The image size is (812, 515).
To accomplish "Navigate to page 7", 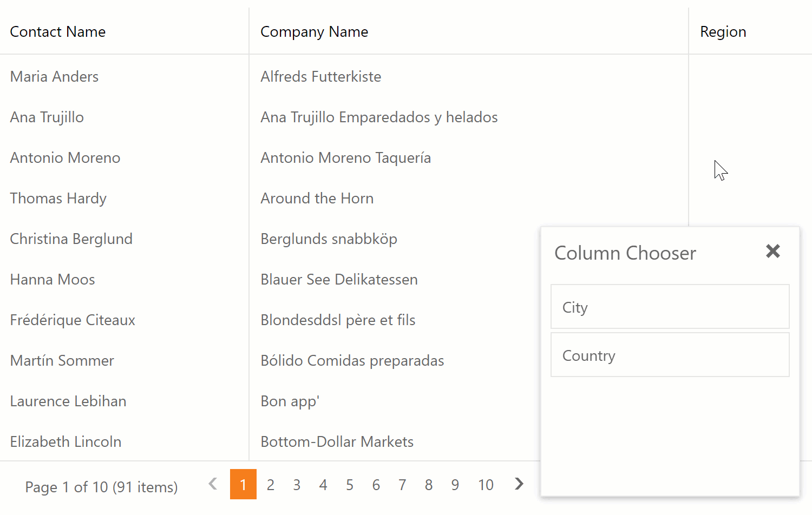I will (402, 485).
